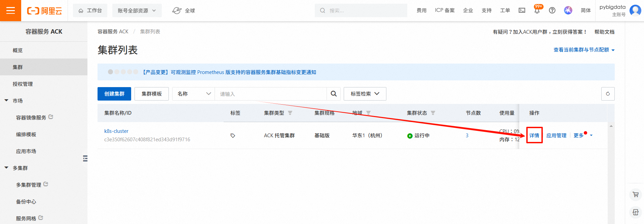This screenshot has height=224, width=644.
Task: Open the 容器镜像服务 external link icon
Action: click(51, 117)
